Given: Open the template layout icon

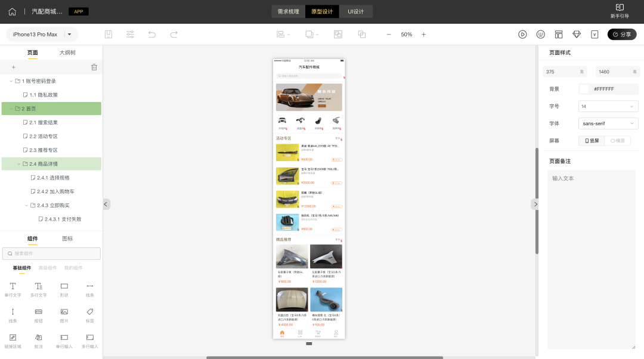Looking at the screenshot, I should pos(559,35).
